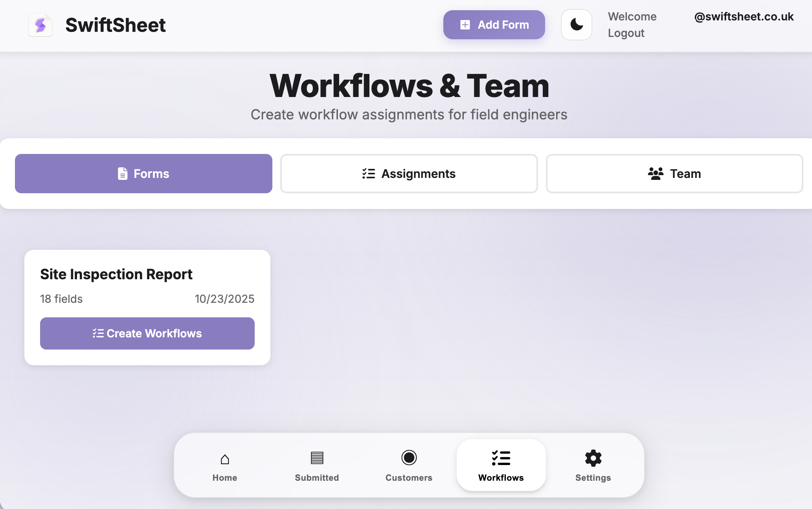This screenshot has width=812, height=509.
Task: Open the Site Inspection Report card
Action: click(x=116, y=274)
